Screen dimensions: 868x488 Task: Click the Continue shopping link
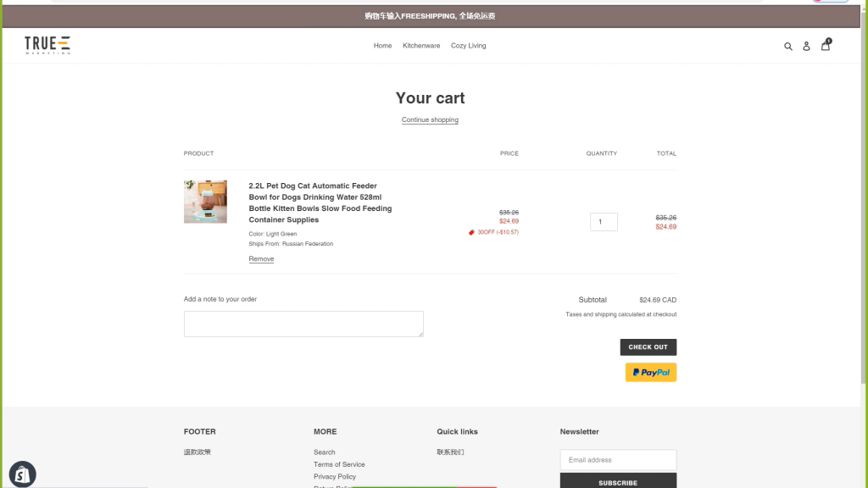click(x=430, y=119)
